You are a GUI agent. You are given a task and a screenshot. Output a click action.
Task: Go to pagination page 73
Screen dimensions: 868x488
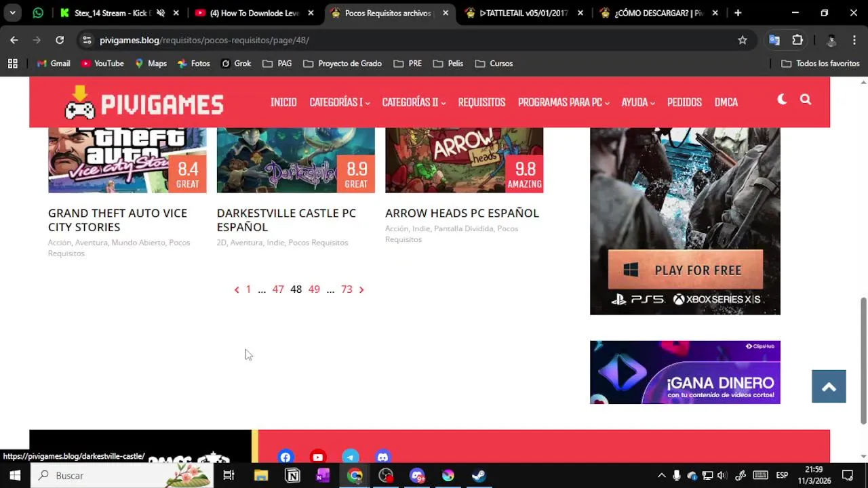click(x=347, y=289)
